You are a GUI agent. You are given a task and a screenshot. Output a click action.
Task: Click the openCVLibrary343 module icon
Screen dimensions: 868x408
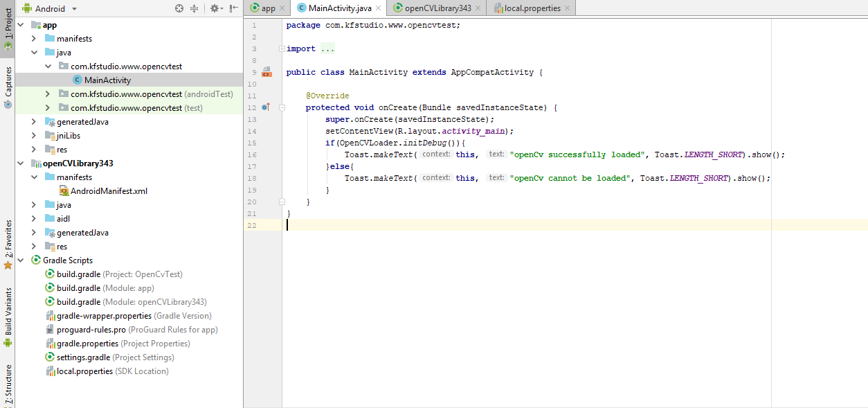tap(36, 163)
